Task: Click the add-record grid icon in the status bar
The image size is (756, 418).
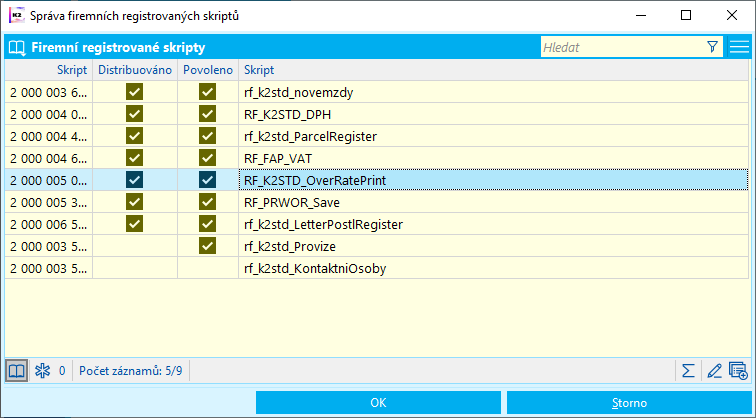Action: [x=738, y=371]
